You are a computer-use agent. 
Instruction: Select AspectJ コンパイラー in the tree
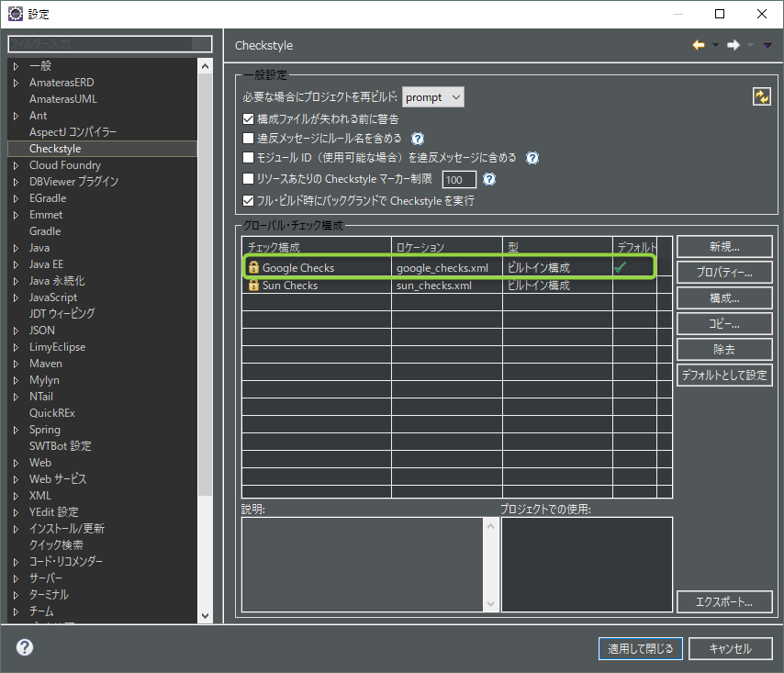point(73,132)
